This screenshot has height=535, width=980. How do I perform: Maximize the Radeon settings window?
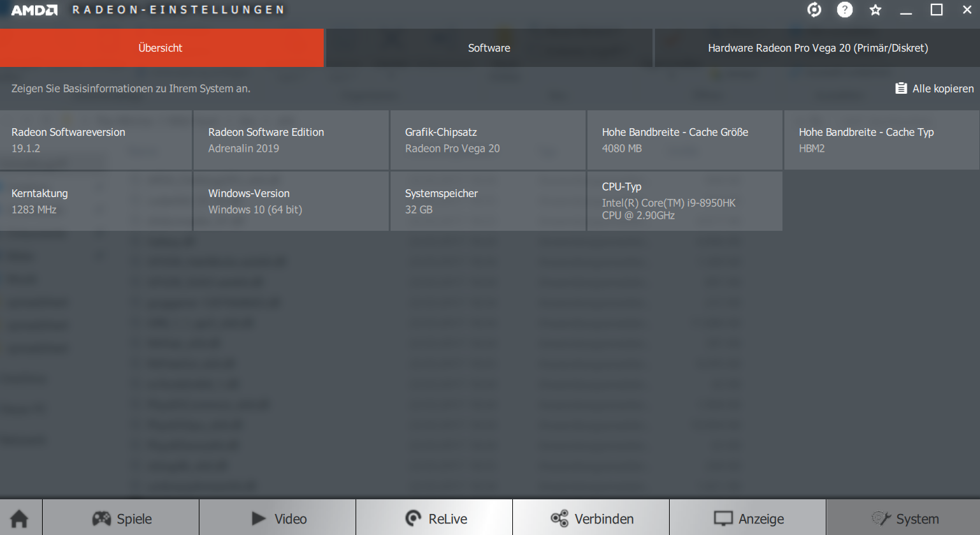pos(937,10)
